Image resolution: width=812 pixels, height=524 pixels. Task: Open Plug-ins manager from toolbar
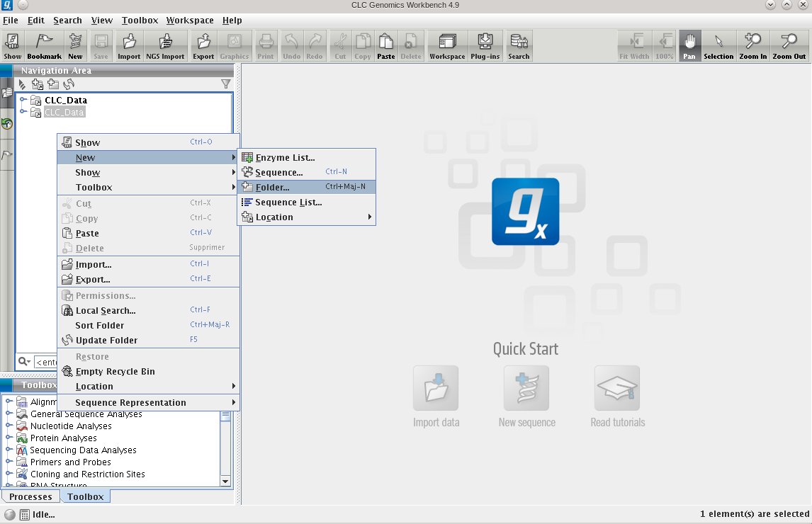click(x=485, y=46)
